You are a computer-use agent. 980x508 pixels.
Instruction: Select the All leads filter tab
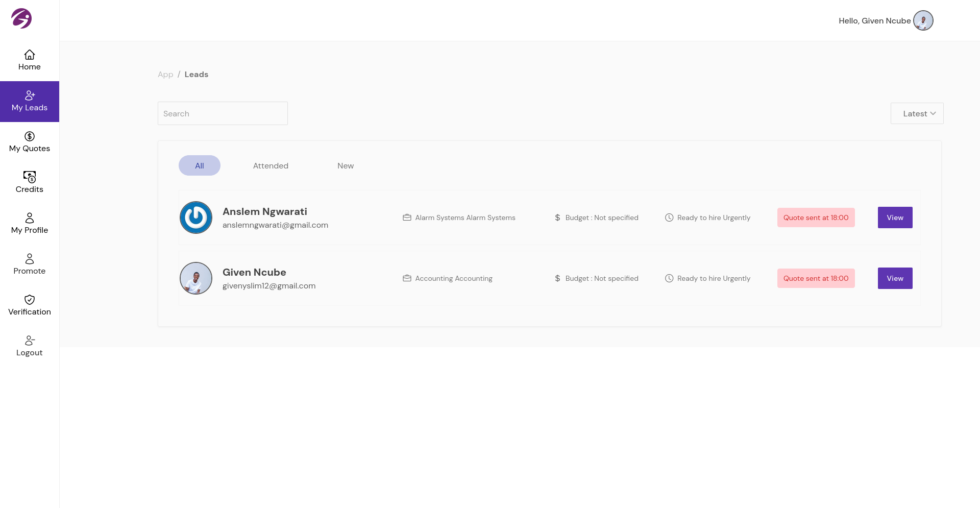click(x=200, y=166)
